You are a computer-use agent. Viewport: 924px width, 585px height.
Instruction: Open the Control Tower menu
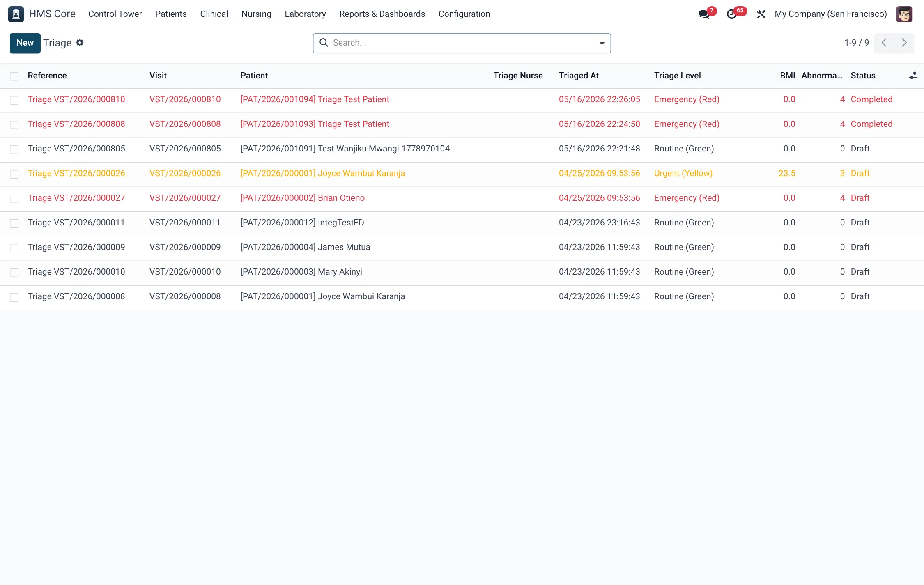[115, 14]
